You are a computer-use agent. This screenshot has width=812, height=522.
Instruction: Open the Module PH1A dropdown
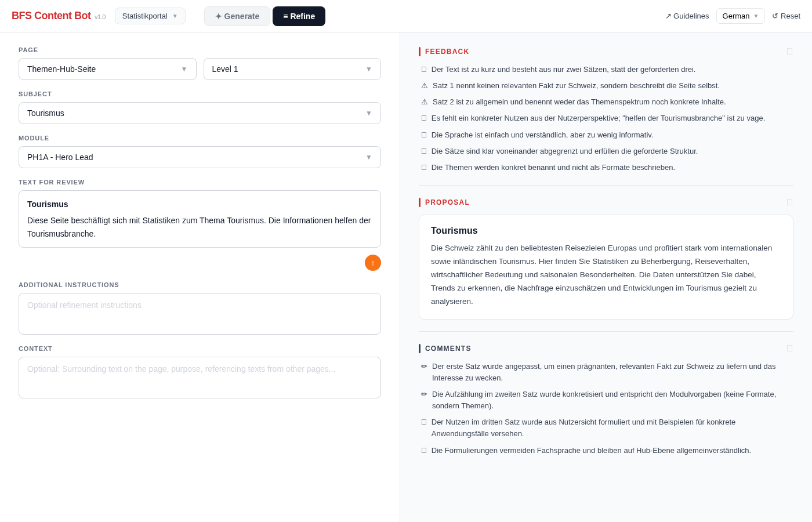point(200,157)
